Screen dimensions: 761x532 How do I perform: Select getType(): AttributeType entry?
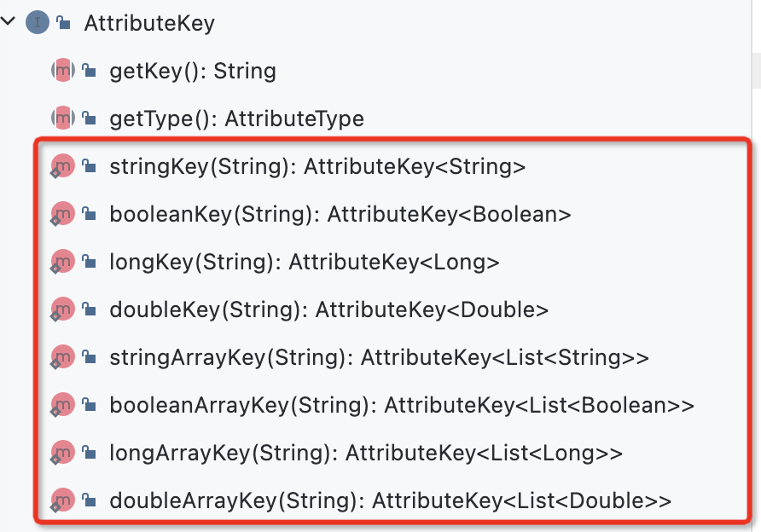(x=237, y=119)
